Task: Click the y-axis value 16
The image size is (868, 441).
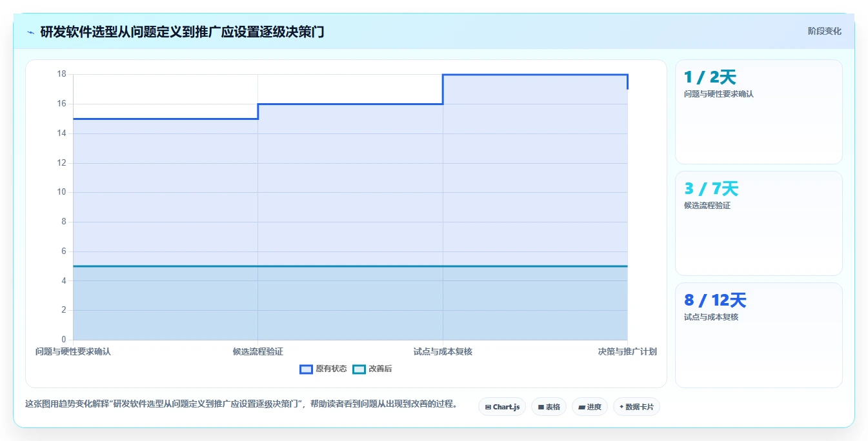Action: tap(62, 104)
